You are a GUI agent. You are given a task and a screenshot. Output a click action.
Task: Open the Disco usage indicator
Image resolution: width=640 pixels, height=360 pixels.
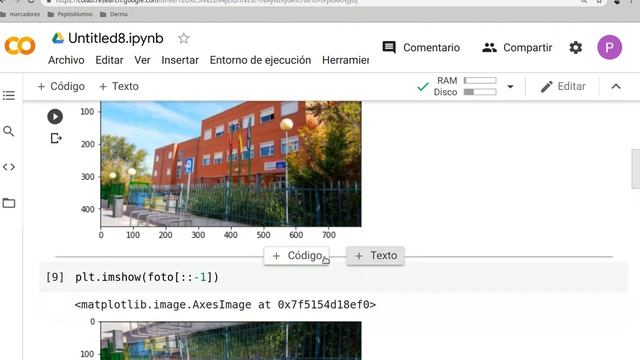[x=465, y=92]
